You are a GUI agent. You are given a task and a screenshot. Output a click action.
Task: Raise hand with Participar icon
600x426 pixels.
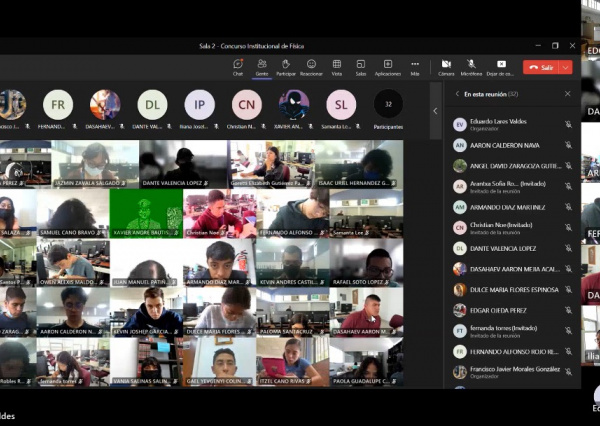[x=286, y=65]
